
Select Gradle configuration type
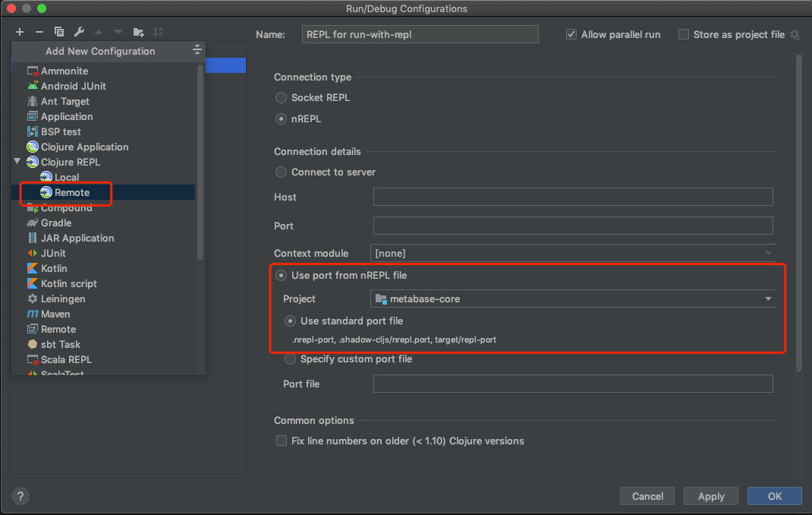56,223
